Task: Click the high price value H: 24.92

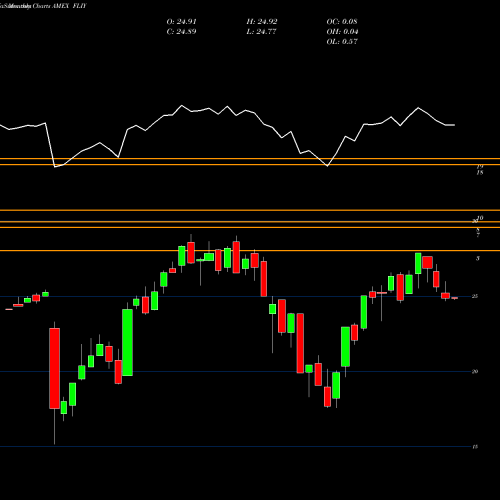Action: click(x=262, y=22)
